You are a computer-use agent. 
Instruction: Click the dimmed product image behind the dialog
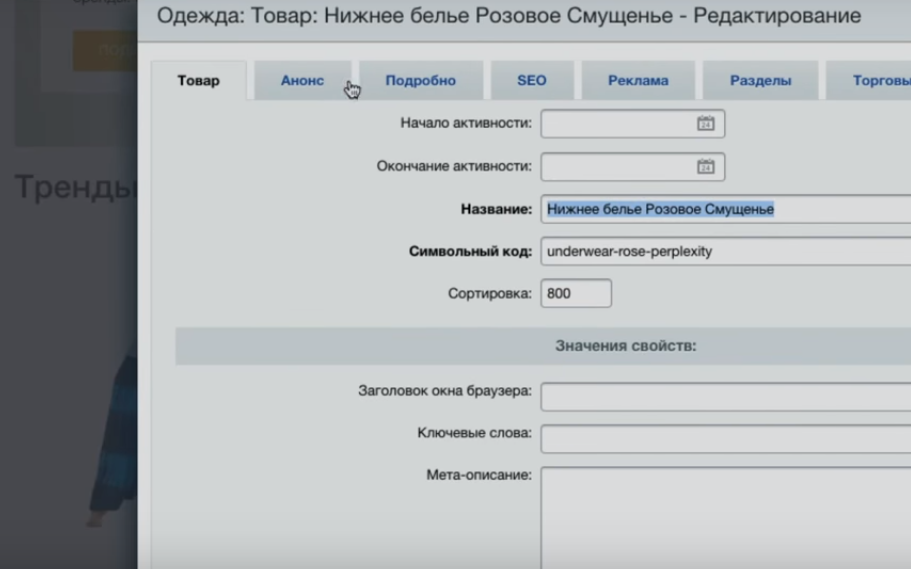110,440
